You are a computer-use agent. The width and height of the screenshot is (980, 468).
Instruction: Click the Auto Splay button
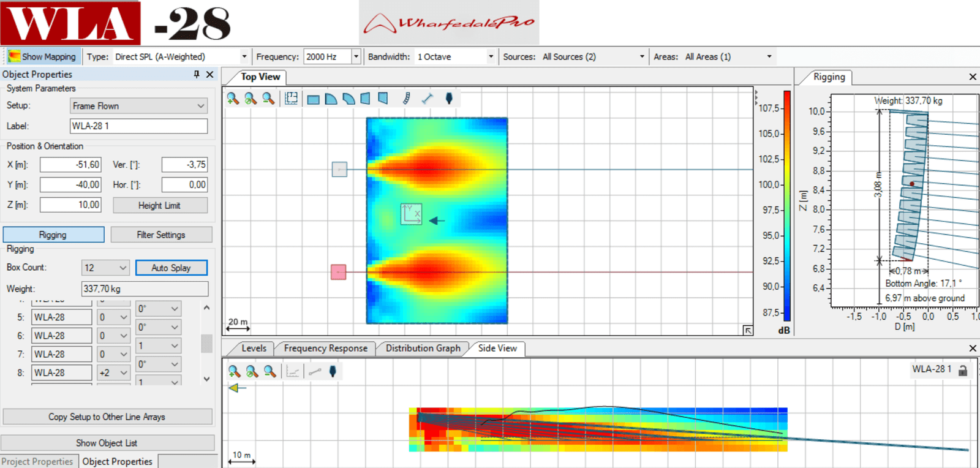pos(171,268)
